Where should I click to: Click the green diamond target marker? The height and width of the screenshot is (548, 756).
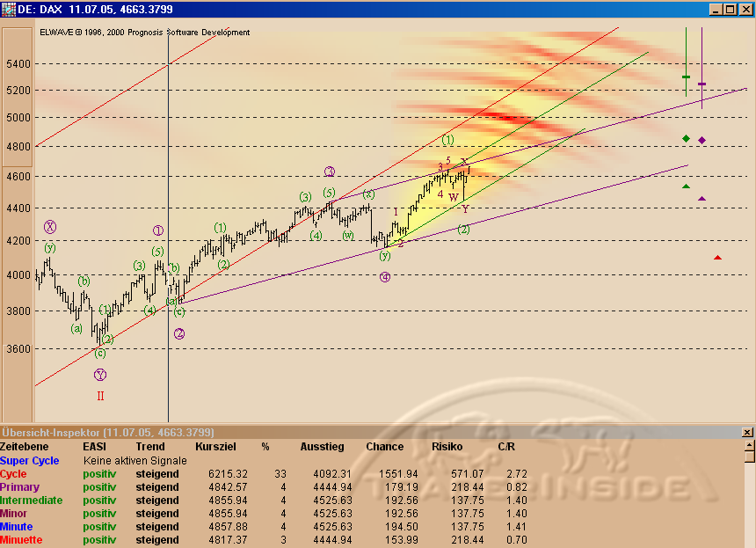coord(686,139)
